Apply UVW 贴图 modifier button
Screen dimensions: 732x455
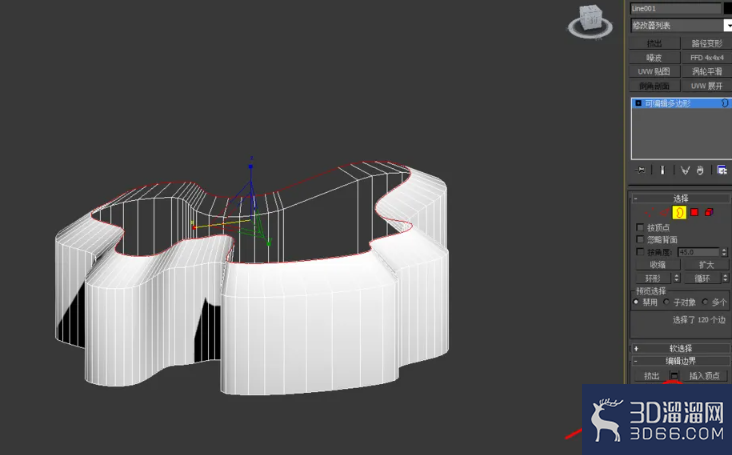point(655,71)
